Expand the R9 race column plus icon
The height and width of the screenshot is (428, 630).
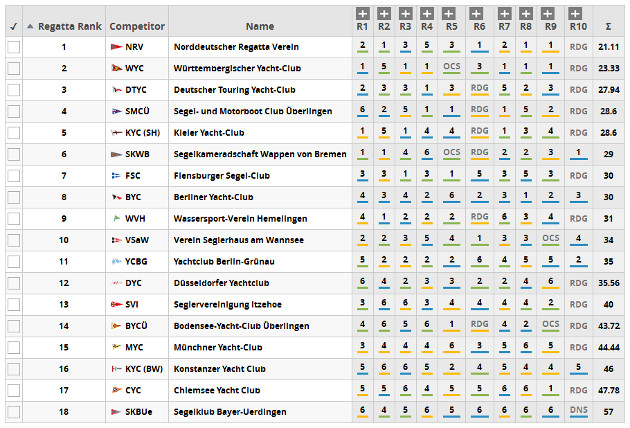pyautogui.click(x=547, y=14)
